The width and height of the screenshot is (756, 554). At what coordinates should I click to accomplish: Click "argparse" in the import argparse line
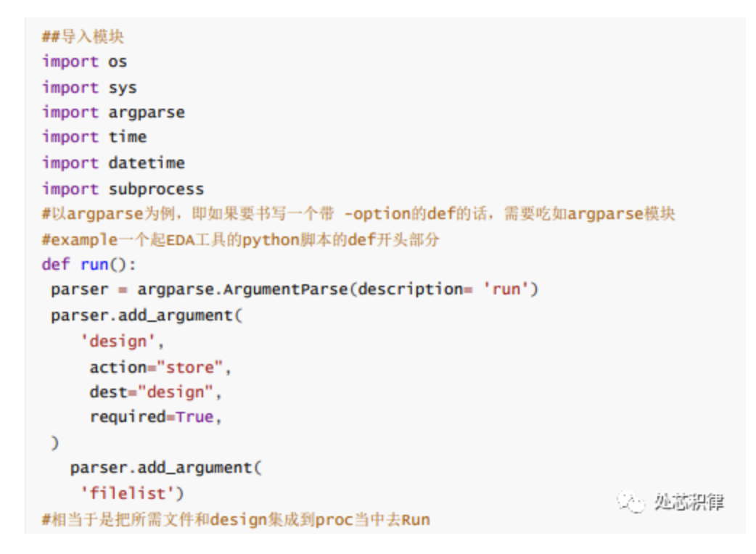[147, 112]
